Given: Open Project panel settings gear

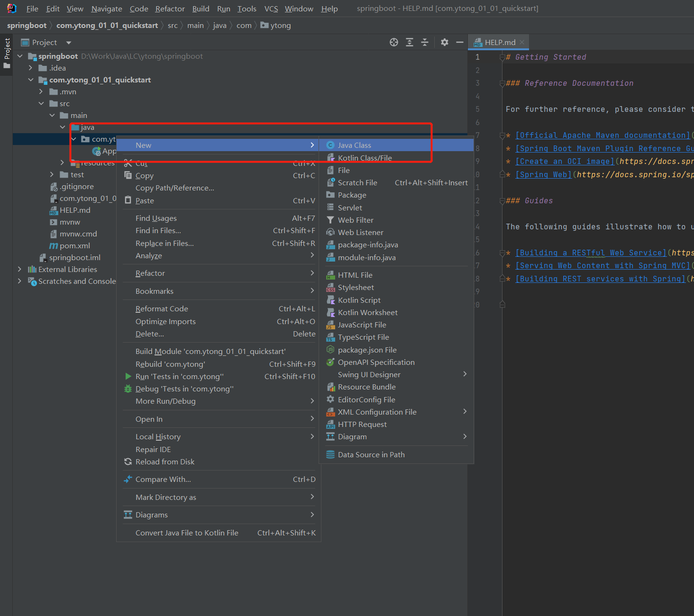Looking at the screenshot, I should [444, 42].
